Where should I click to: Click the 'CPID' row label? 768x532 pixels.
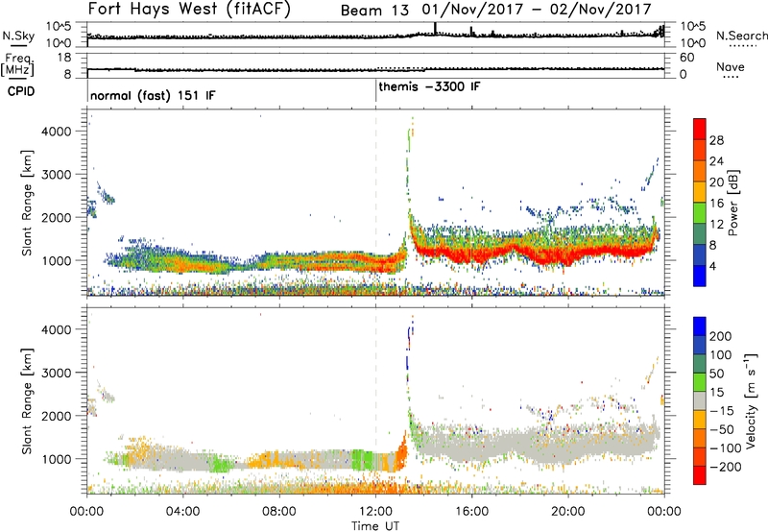coord(21,91)
